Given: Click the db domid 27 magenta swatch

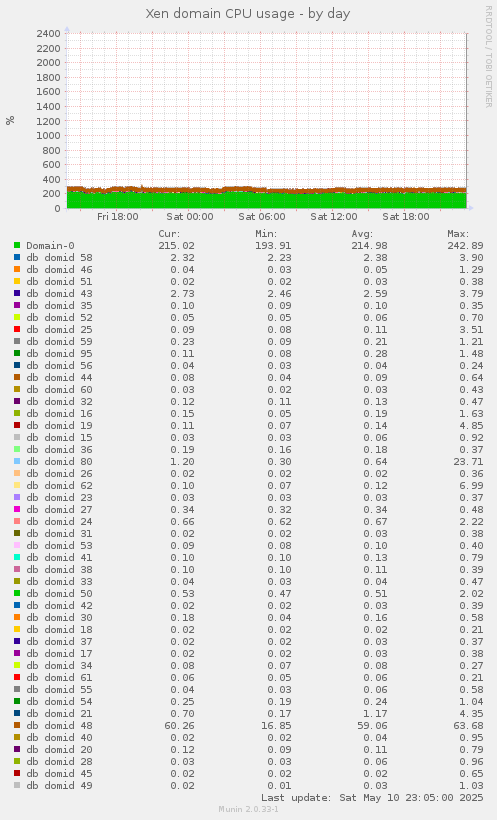Looking at the screenshot, I should tap(17, 509).
